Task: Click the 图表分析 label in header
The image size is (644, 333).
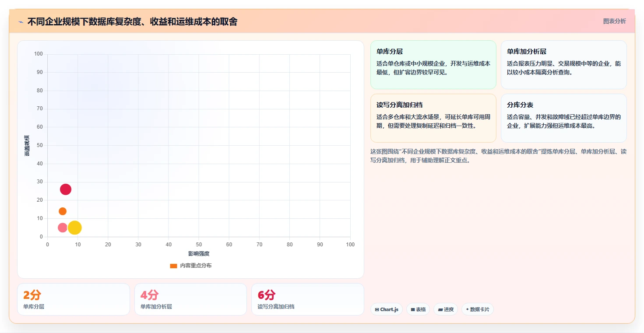Action: [614, 21]
